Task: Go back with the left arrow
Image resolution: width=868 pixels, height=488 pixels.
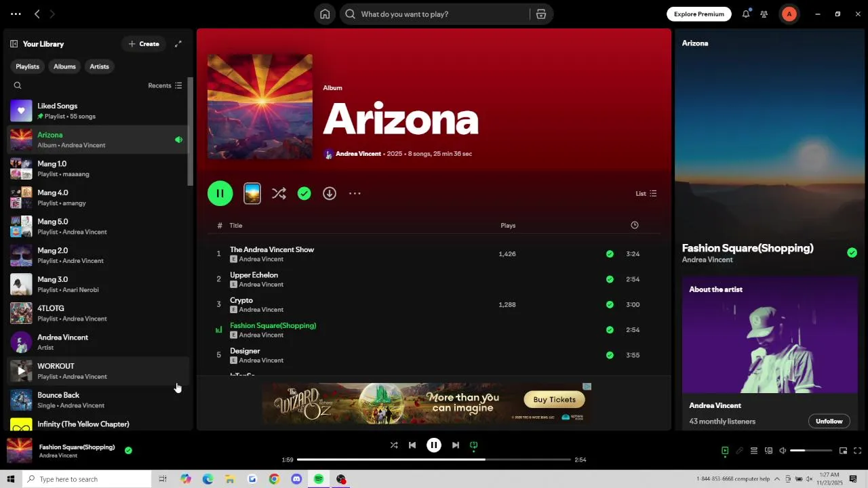Action: [37, 14]
